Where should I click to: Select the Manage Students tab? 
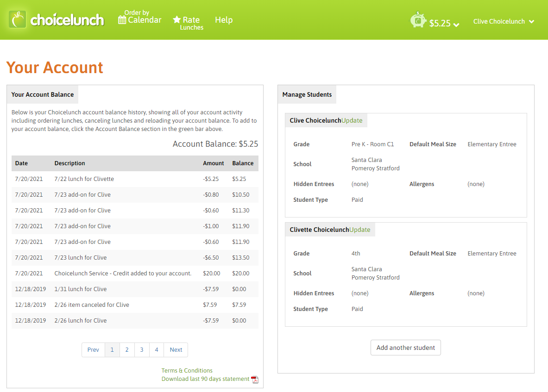pyautogui.click(x=307, y=94)
